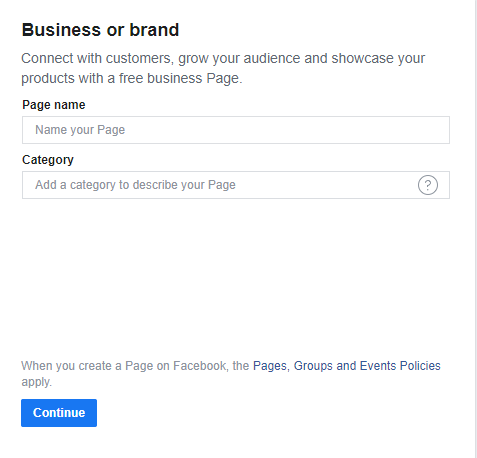This screenshot has width=477, height=458.
Task: Focus the Page name input field
Action: [236, 130]
